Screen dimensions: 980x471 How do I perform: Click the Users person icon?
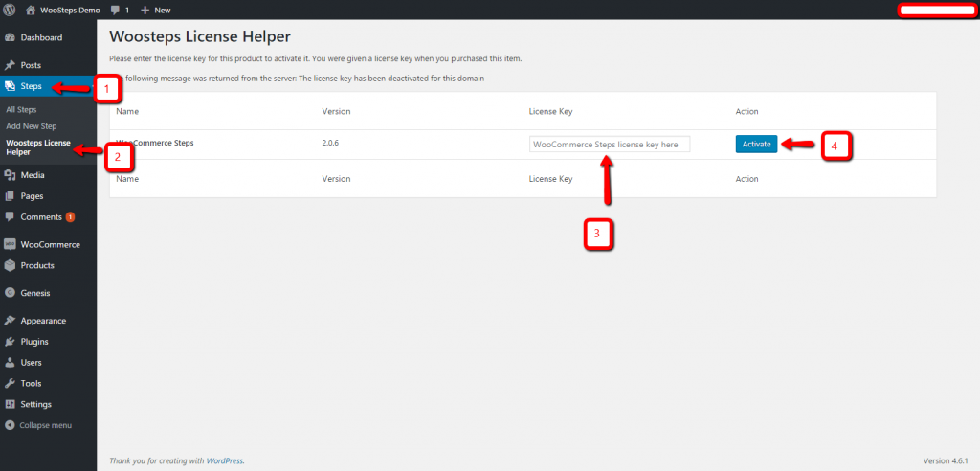point(10,362)
